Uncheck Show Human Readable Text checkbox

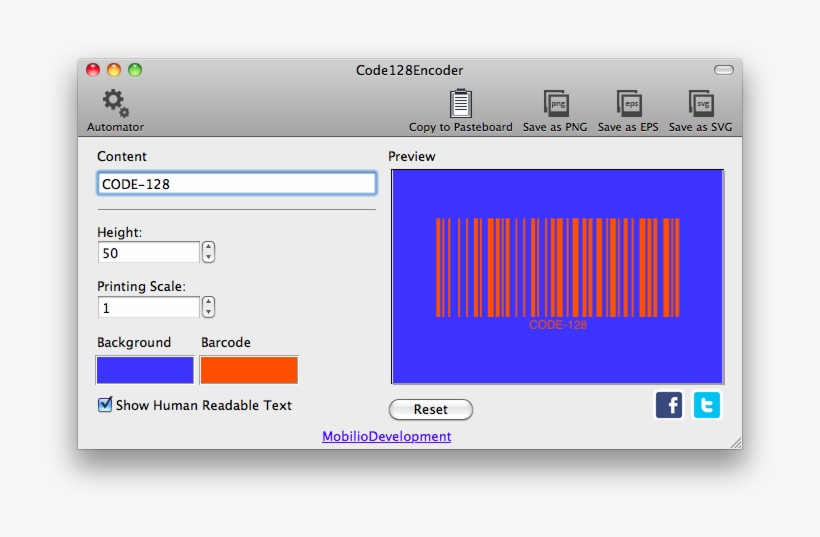tap(105, 405)
